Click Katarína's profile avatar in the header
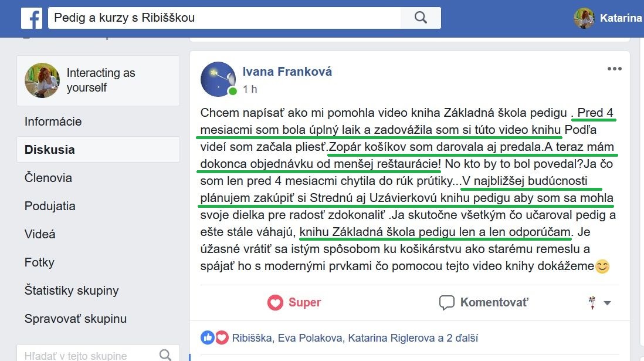This screenshot has width=644, height=361. coord(584,18)
